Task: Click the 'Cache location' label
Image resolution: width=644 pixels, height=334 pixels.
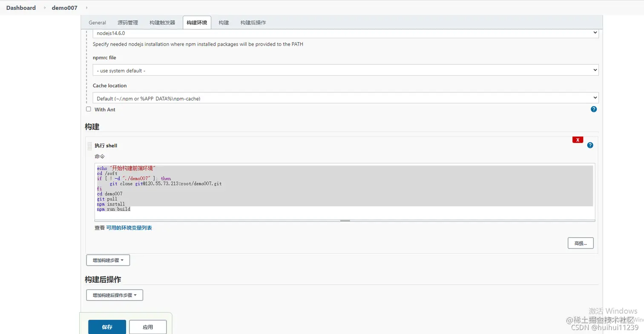Action: point(110,86)
